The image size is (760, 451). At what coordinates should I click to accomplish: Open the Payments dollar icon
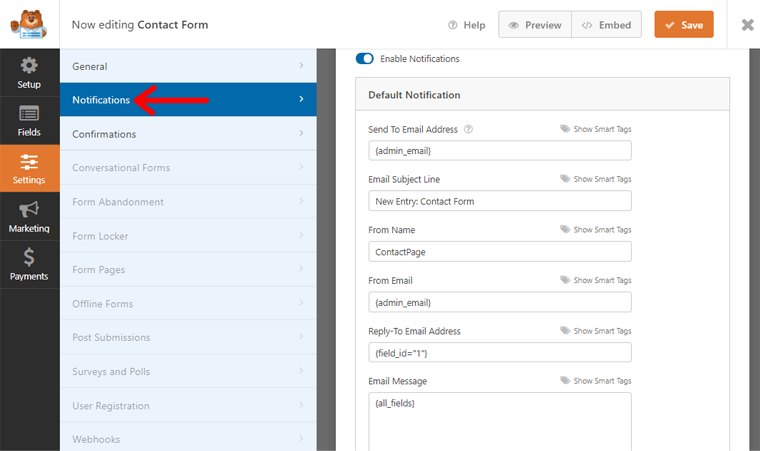(29, 257)
